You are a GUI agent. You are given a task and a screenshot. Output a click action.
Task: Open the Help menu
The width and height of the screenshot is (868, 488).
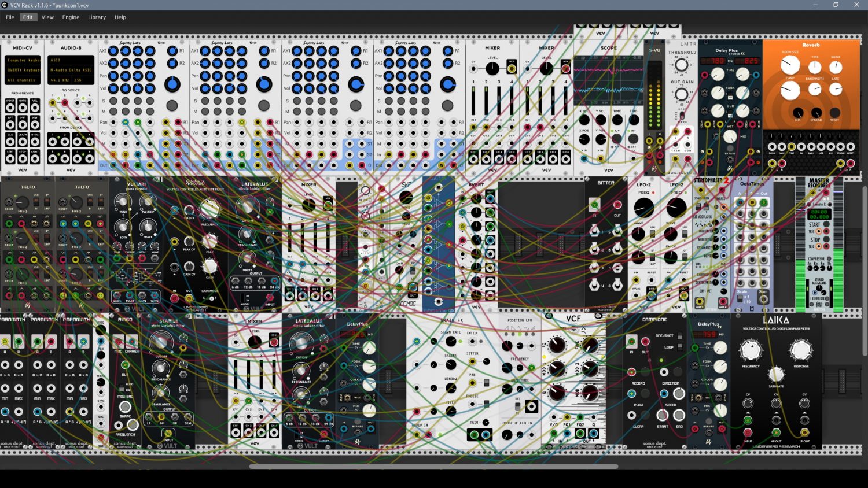pyautogui.click(x=120, y=17)
